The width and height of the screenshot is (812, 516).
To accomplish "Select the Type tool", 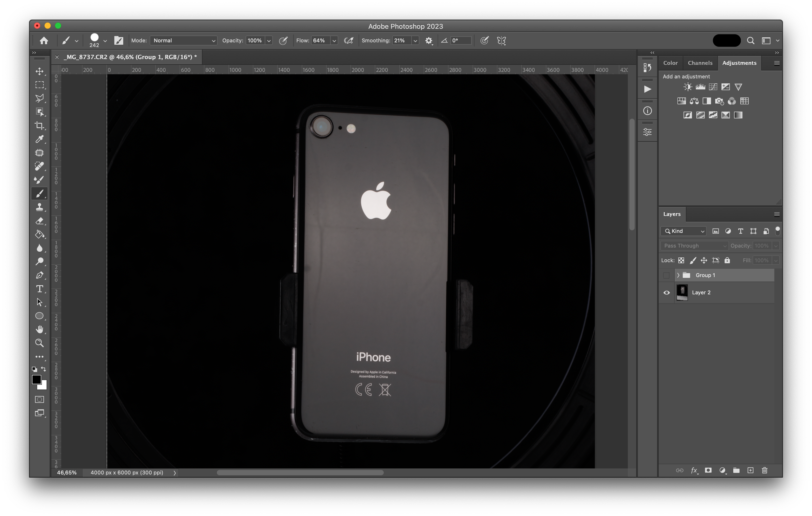I will tap(39, 289).
